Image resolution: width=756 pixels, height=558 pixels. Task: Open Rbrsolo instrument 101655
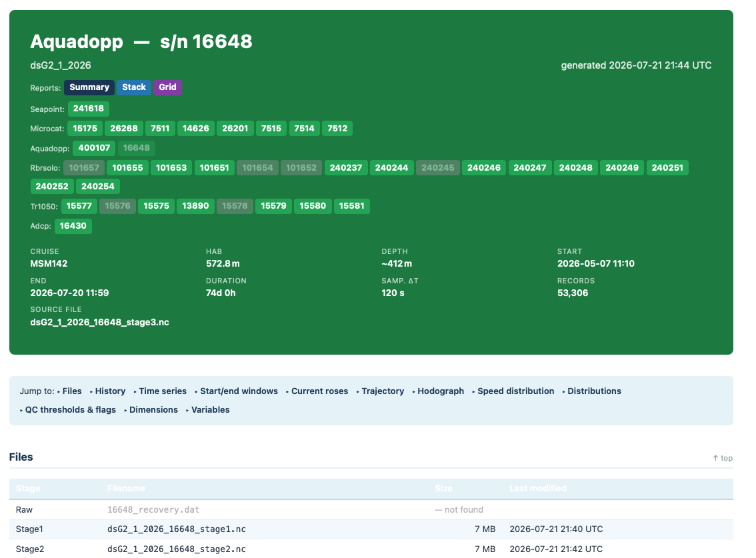click(127, 168)
